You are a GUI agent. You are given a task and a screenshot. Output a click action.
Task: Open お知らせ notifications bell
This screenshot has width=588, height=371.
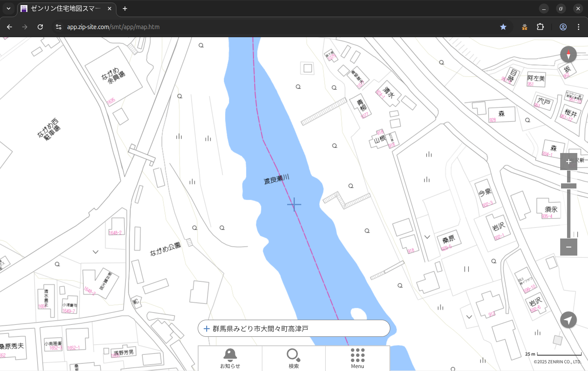[x=230, y=358]
